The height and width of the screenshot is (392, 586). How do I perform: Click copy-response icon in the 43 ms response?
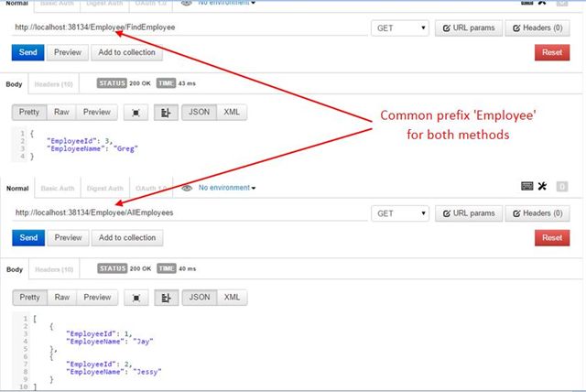click(x=136, y=113)
